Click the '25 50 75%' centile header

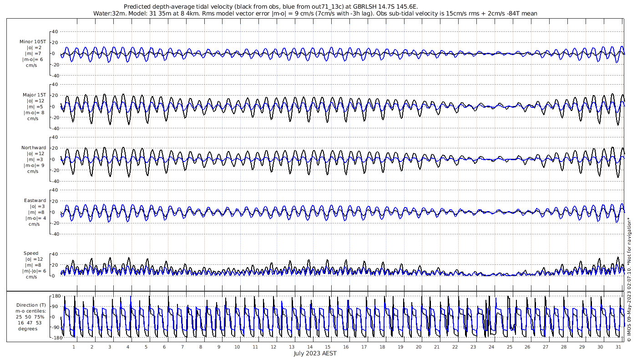[31, 317]
